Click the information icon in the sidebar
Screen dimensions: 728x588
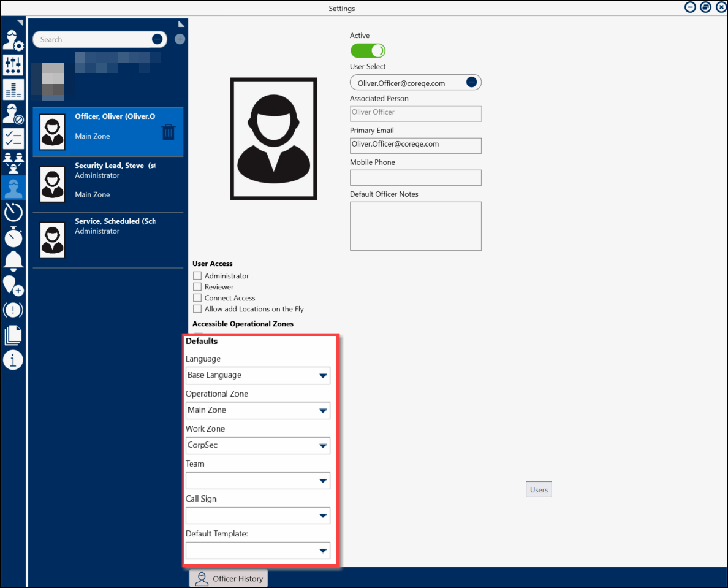pyautogui.click(x=13, y=360)
